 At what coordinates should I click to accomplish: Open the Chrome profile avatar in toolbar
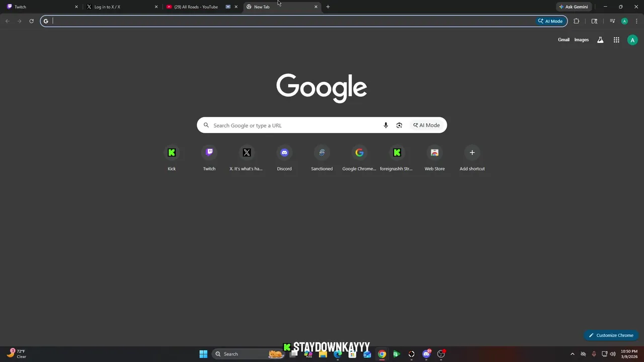tap(624, 21)
